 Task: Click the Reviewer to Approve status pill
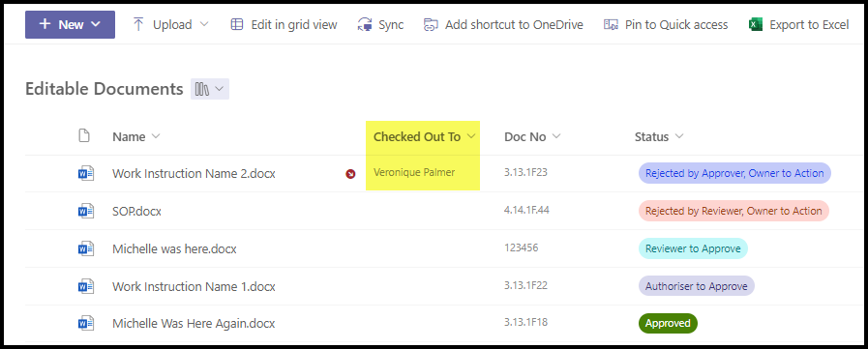click(693, 248)
